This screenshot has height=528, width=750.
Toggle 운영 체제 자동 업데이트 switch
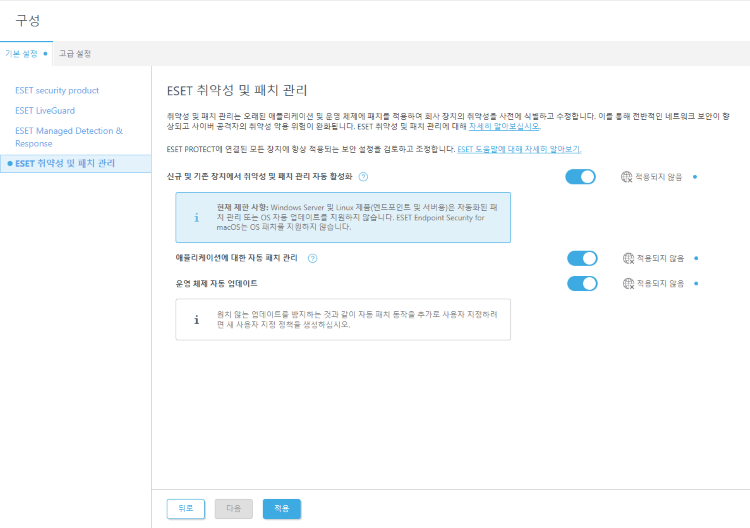click(582, 284)
